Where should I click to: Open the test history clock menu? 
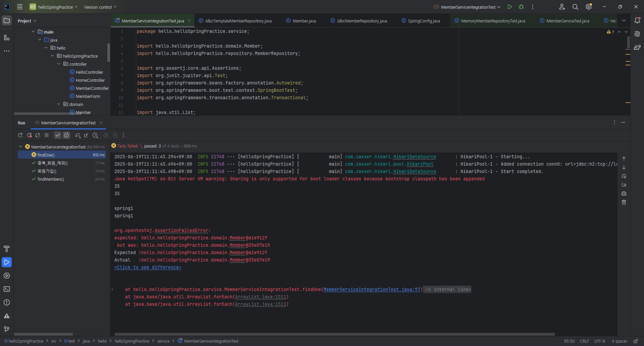95,135
